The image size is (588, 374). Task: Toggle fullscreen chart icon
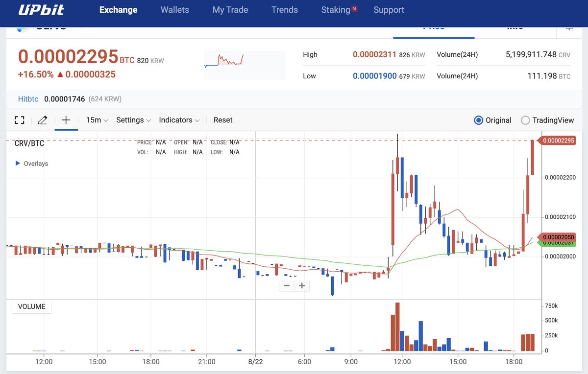coord(19,120)
